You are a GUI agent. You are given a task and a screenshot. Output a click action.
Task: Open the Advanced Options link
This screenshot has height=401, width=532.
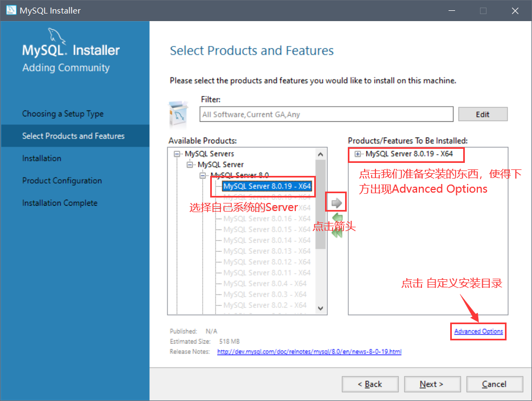[478, 331]
